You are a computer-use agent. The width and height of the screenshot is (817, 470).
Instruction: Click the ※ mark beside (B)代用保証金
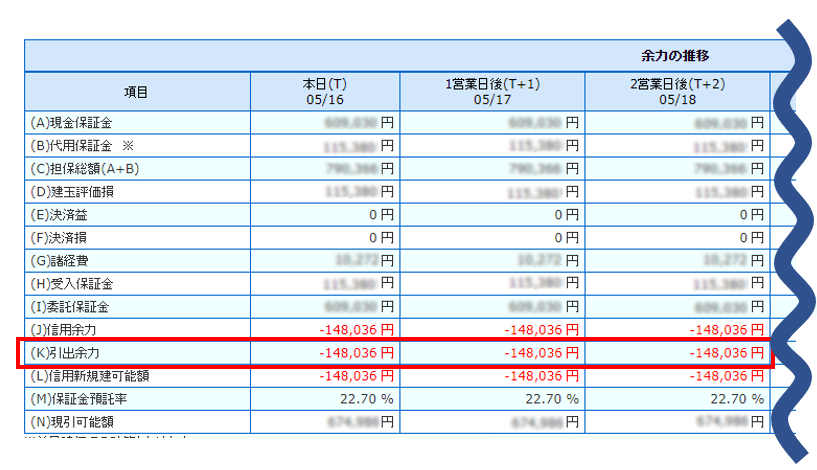128,146
